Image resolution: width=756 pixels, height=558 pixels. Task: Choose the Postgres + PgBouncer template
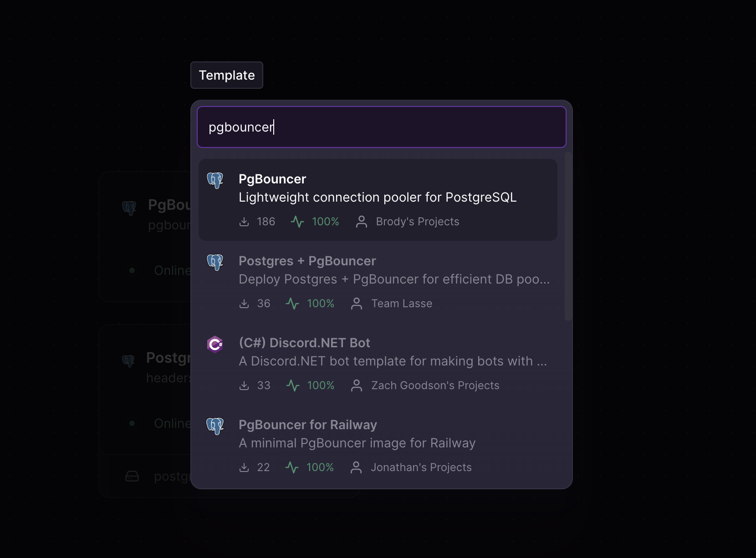coord(378,281)
